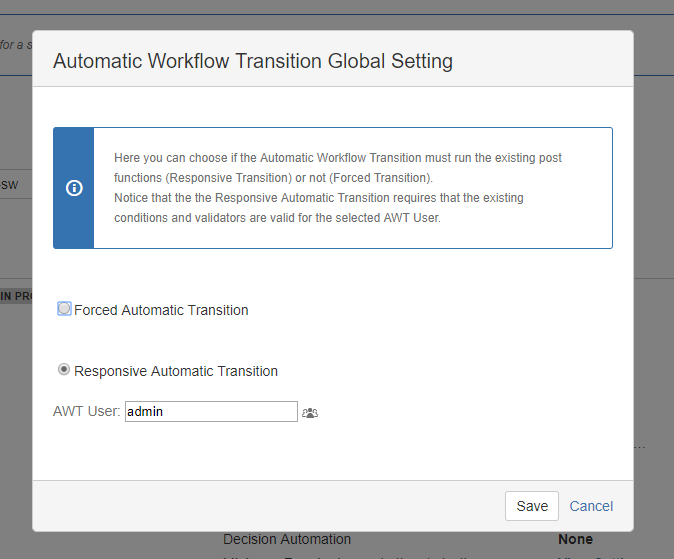674x559 pixels.
Task: Click the background field showing 'sw' text
Action: [x=14, y=185]
